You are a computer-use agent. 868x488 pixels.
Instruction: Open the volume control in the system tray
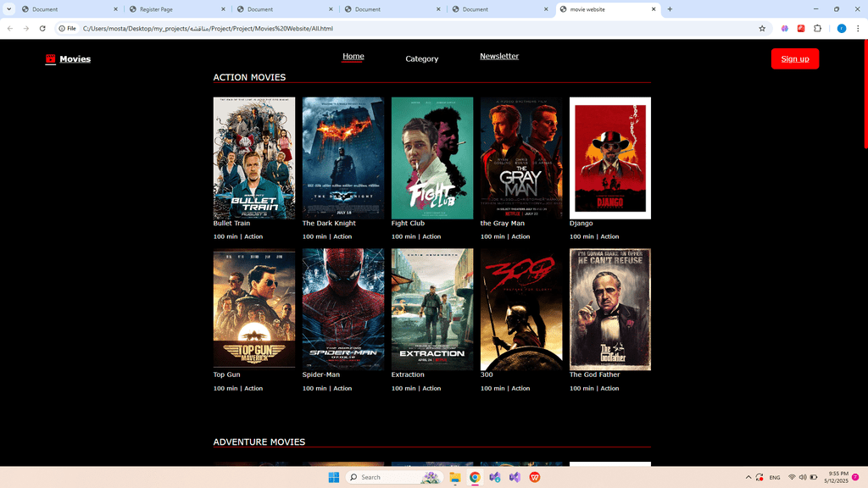tap(803, 477)
